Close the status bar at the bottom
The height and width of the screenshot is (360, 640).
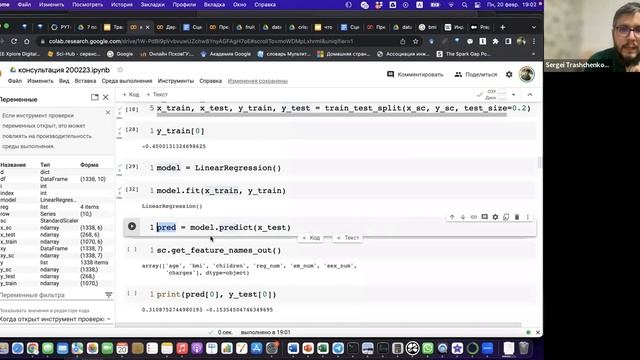click(x=538, y=332)
